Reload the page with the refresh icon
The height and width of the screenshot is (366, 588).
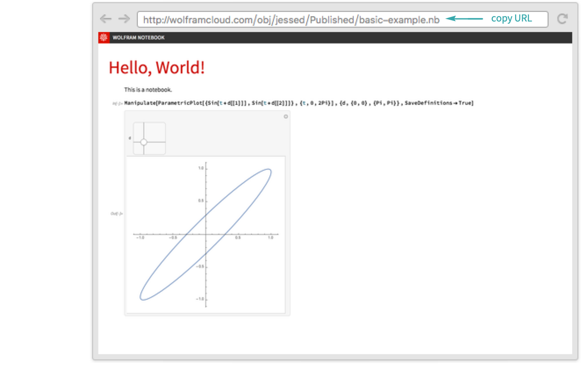562,19
